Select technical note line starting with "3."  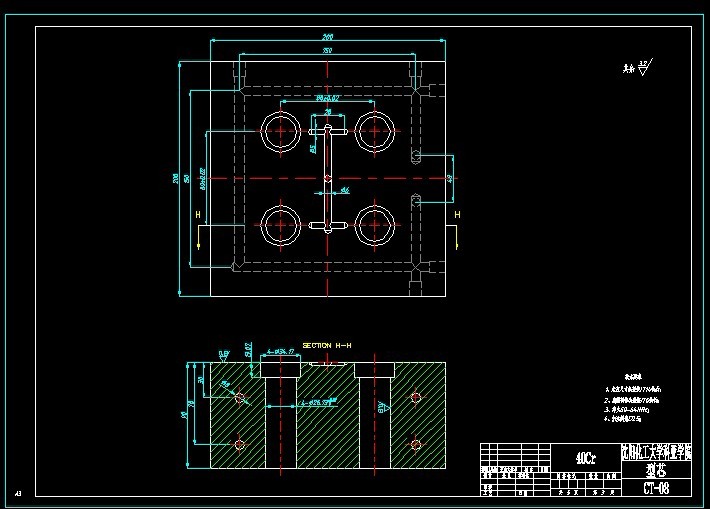(627, 410)
